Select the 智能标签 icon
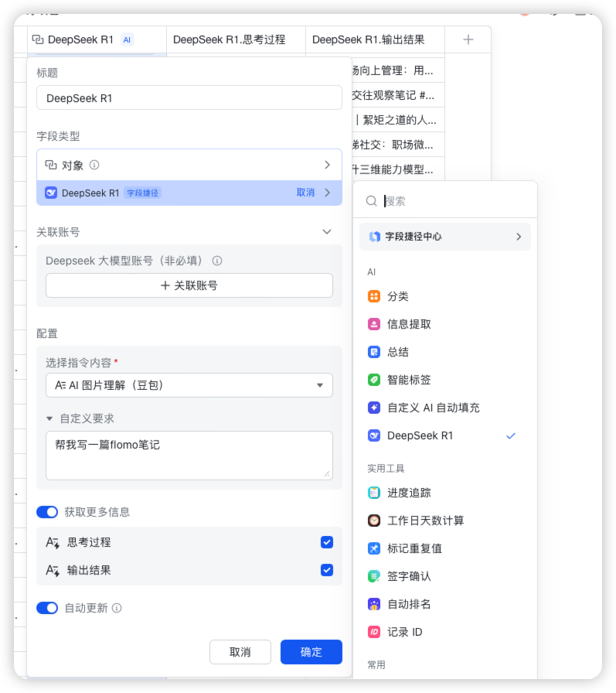616x693 pixels. 373,380
